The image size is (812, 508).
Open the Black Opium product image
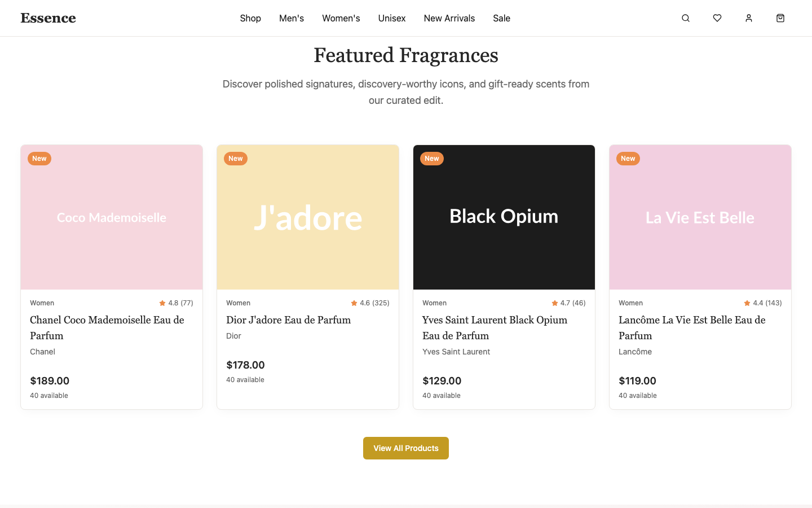(x=504, y=217)
